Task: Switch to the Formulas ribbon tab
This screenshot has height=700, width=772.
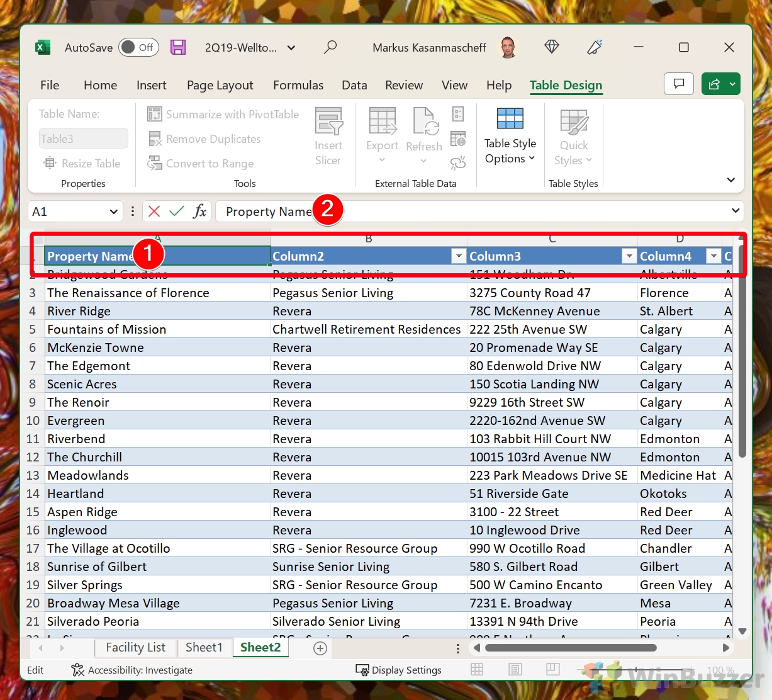Action: pos(298,85)
